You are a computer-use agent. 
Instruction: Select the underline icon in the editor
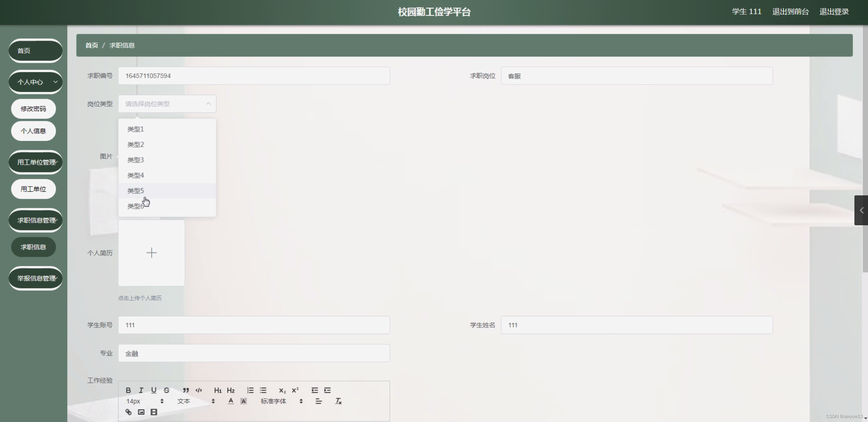[x=154, y=390]
